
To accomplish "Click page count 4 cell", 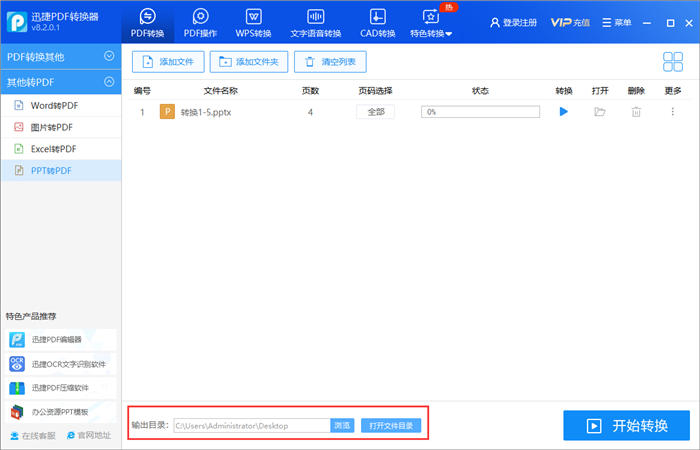I will click(310, 112).
